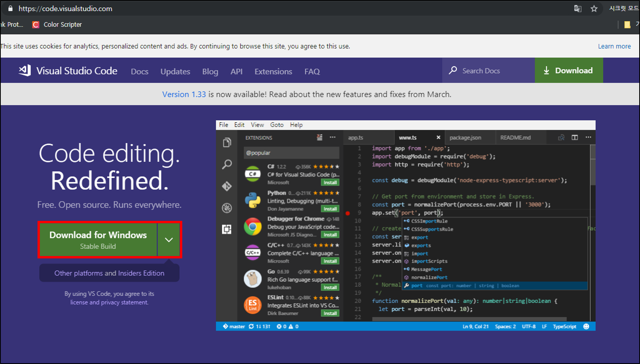This screenshot has height=364, width=640.
Task: Open the Explorer files icon in screenshot
Action: pyautogui.click(x=227, y=142)
